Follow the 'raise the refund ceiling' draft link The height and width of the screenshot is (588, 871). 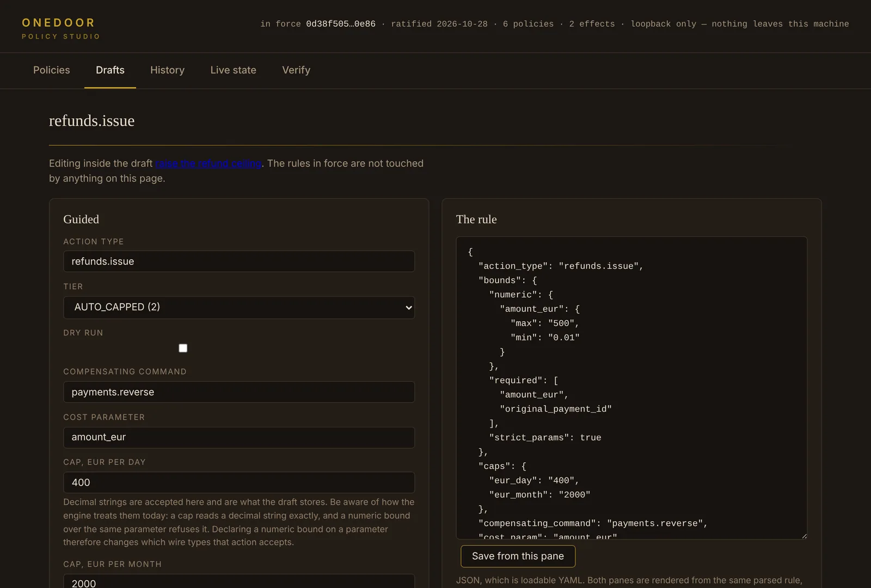coord(208,163)
